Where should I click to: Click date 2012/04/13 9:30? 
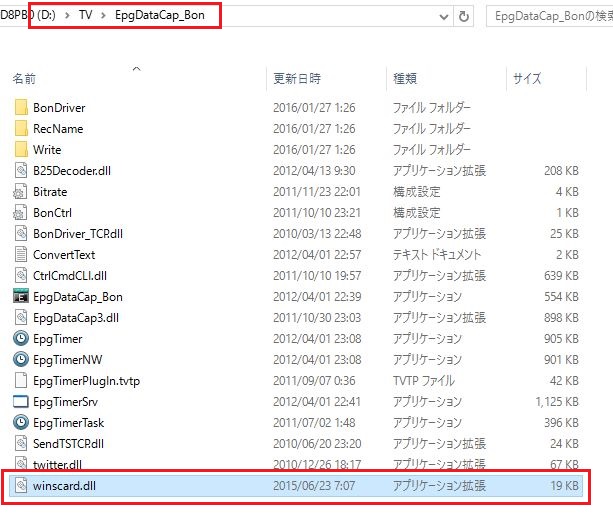[x=314, y=171]
